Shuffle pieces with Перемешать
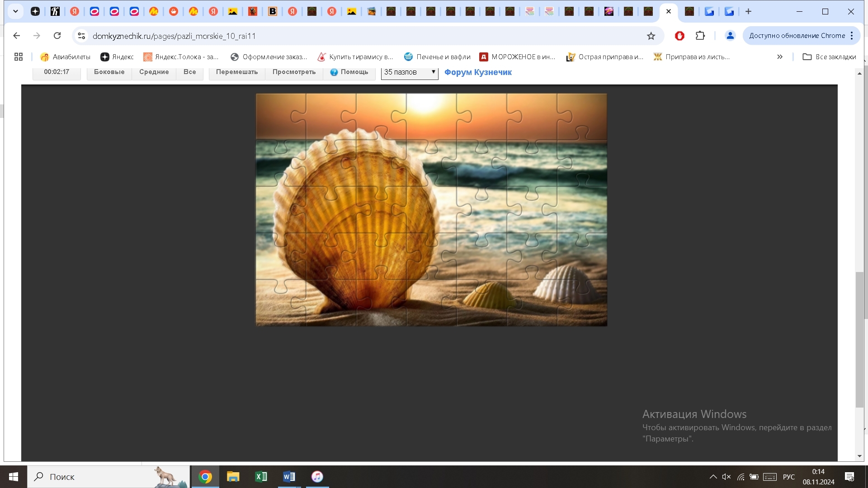Image resolution: width=868 pixels, height=488 pixels. (x=237, y=72)
